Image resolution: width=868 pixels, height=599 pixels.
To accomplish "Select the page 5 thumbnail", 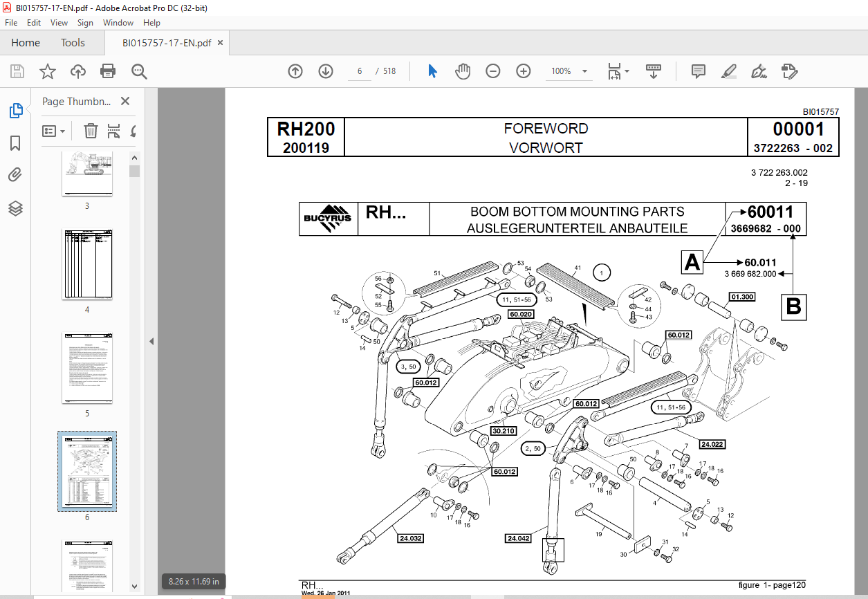I will click(x=87, y=369).
